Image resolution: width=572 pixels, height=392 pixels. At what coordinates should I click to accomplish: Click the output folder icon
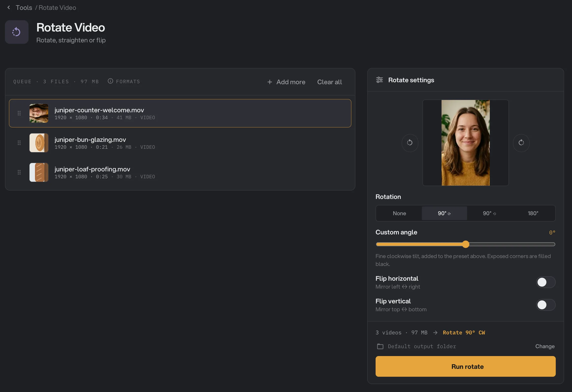pos(380,346)
